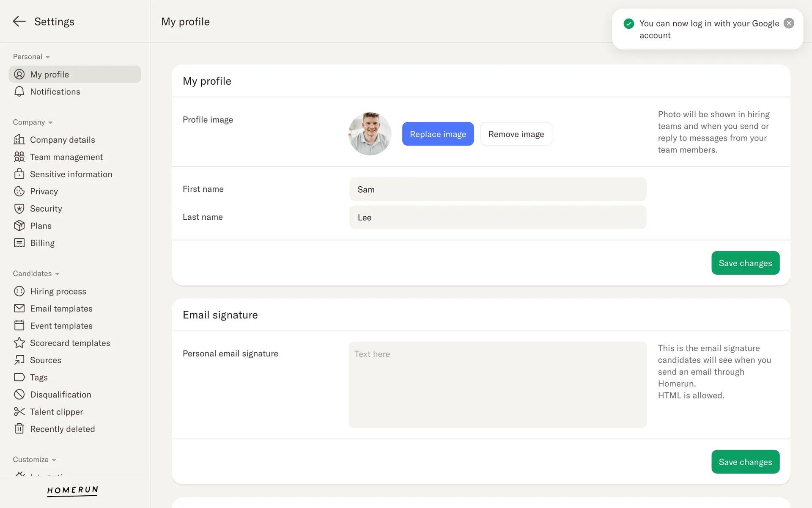812x508 pixels.
Task: Open Email templates page
Action: [61, 309]
